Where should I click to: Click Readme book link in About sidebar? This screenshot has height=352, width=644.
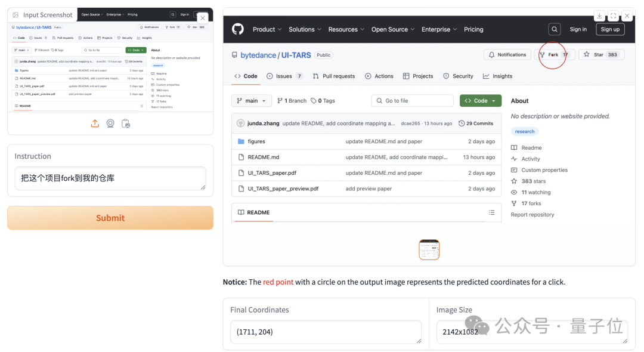point(527,147)
